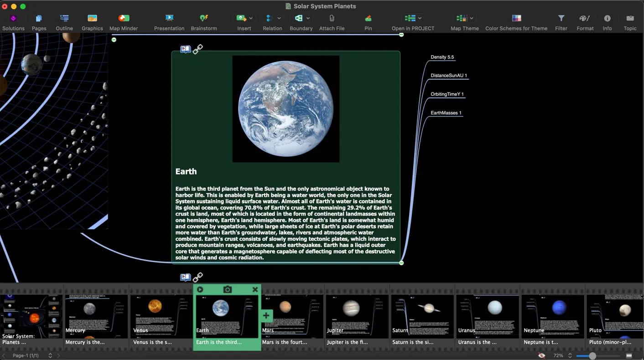Viewport: 644px width, 360px height.
Task: Attach a file to the Earth topic
Action: click(332, 21)
